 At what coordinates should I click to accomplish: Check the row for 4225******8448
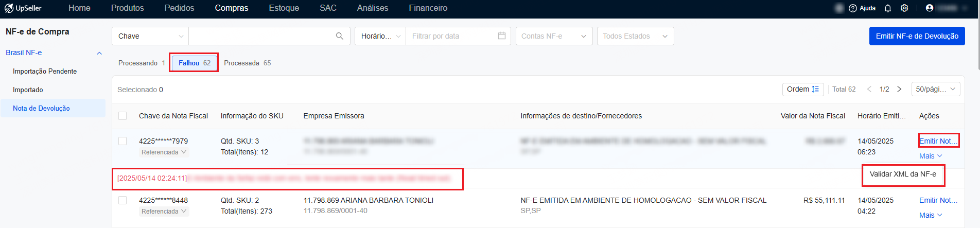tap(122, 200)
